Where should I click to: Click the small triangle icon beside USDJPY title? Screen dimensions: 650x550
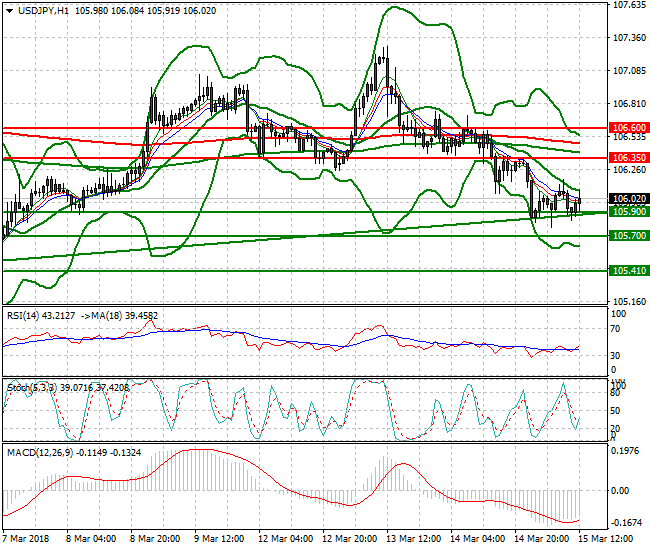click(x=8, y=10)
